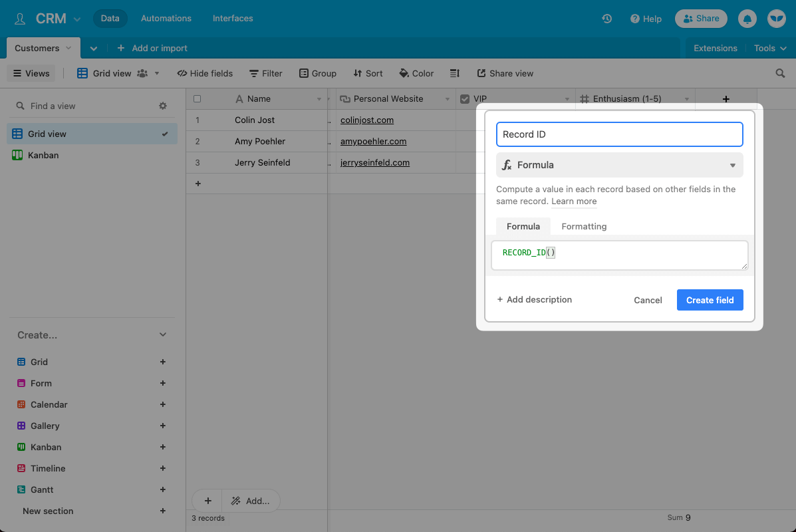
Task: Toggle the select-all rows checkbox
Action: [197, 99]
